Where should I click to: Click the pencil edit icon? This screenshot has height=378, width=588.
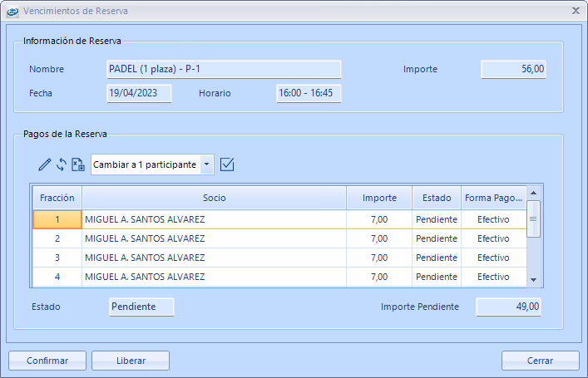click(45, 164)
